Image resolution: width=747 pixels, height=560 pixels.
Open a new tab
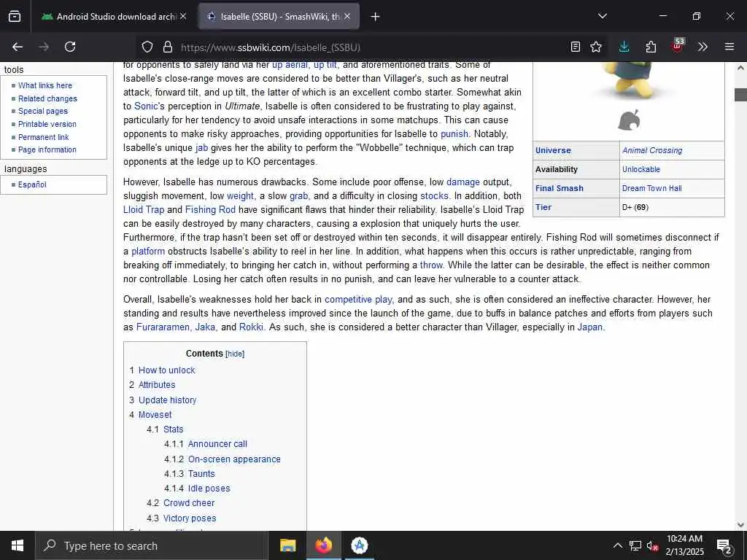(375, 17)
